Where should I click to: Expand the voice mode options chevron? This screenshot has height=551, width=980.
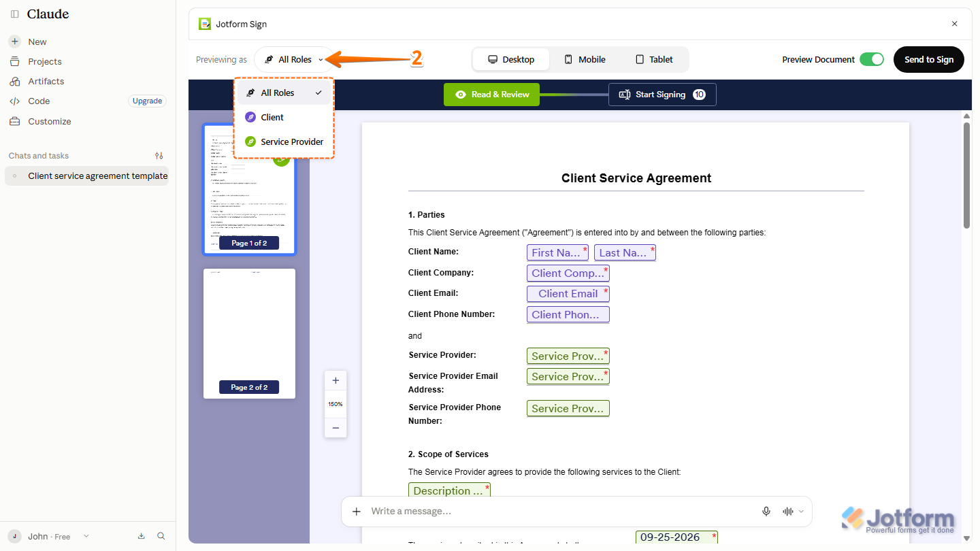click(801, 512)
